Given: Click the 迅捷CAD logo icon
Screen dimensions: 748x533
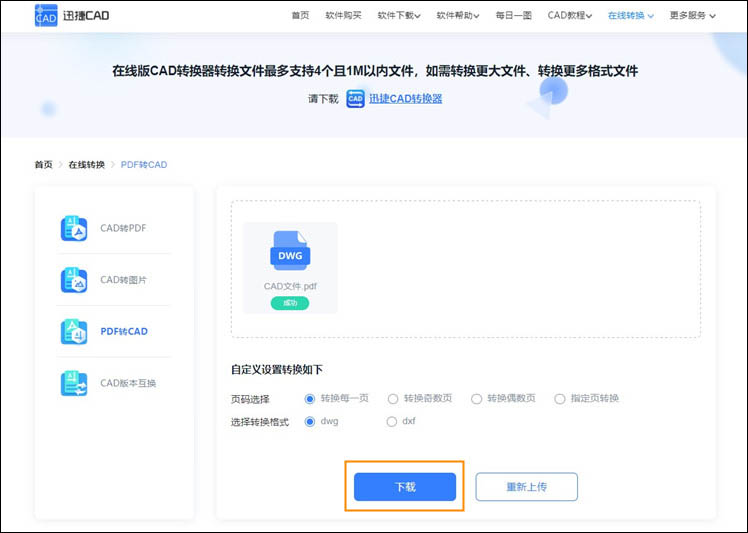Looking at the screenshot, I should [x=46, y=15].
